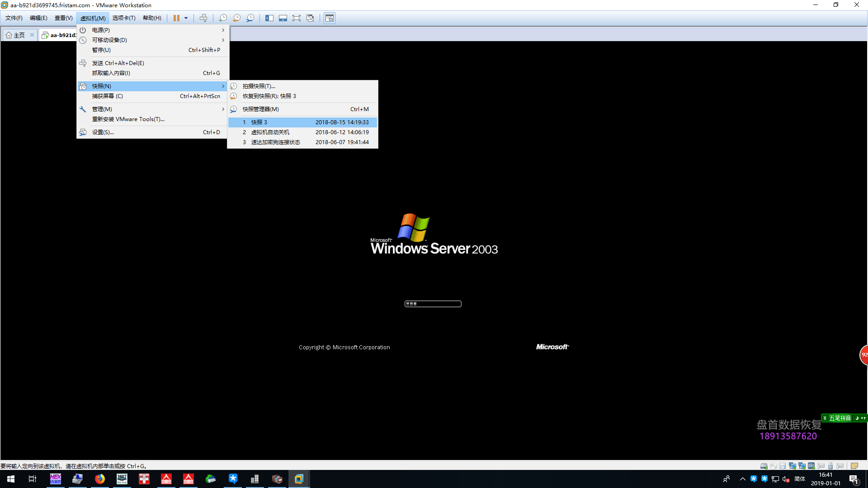
Task: Open MRT Pro taskbar app
Action: (122, 479)
